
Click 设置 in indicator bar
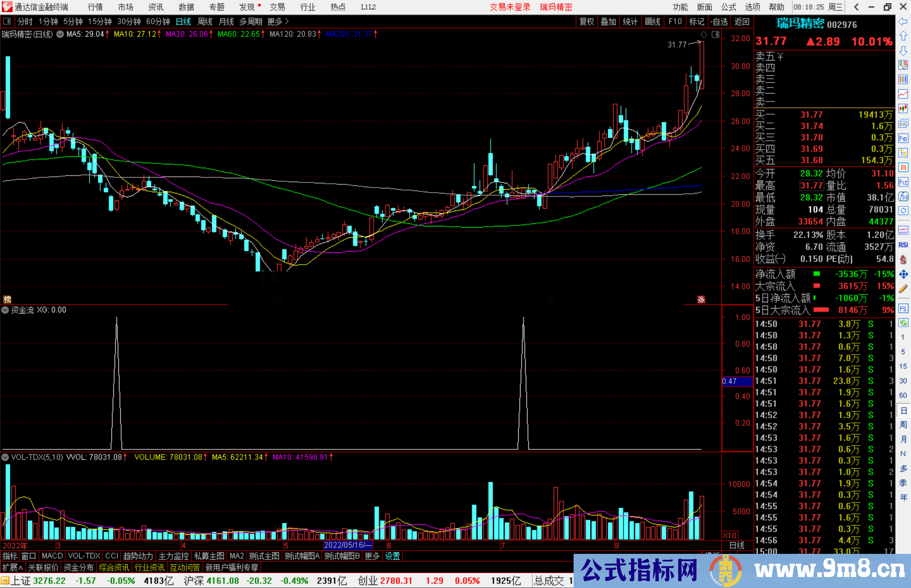tap(392, 556)
